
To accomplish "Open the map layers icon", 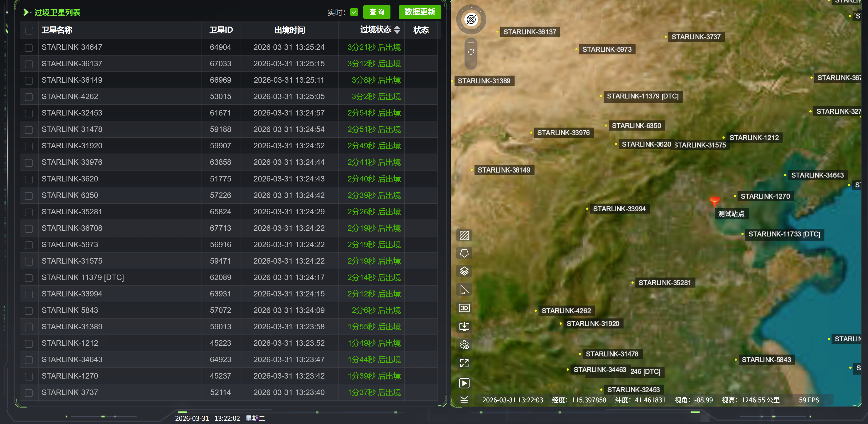I will (x=464, y=271).
